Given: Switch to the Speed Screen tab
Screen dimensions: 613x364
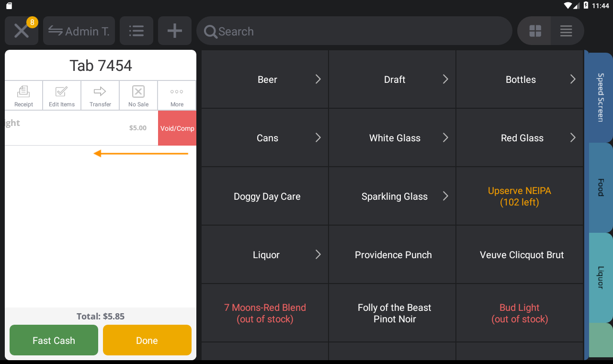Looking at the screenshot, I should (600, 97).
